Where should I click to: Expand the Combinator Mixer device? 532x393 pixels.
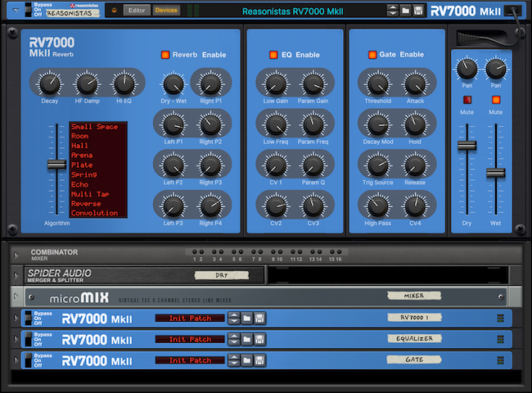[x=16, y=255]
